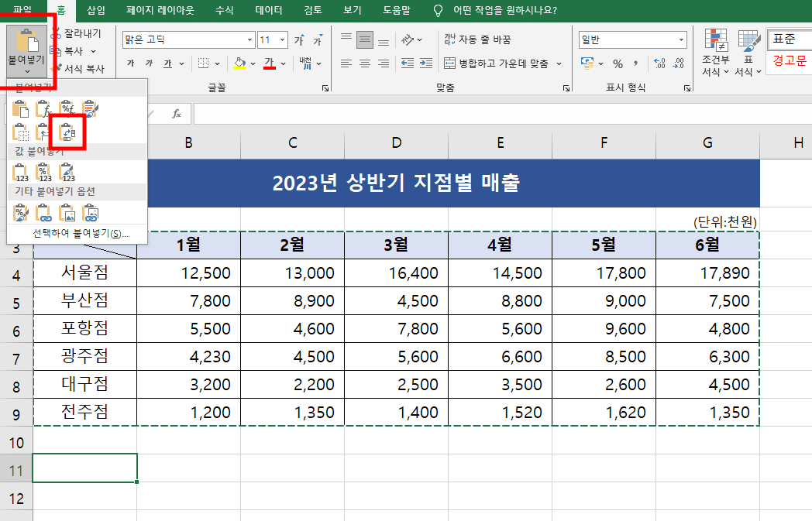This screenshot has width=812, height=521.
Task: Click the 서식 복사 format painter
Action: 77,68
